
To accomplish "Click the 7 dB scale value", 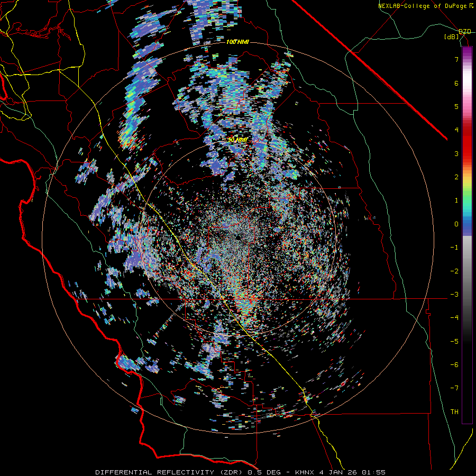I will [456, 59].
